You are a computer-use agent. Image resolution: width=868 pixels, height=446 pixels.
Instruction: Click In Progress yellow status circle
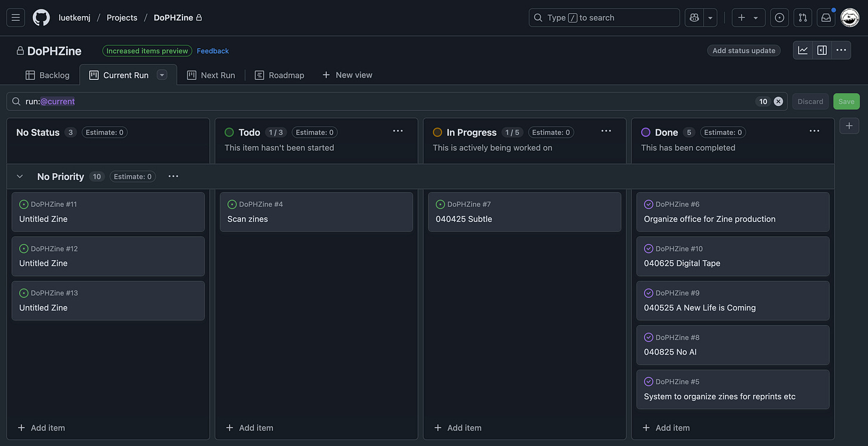point(438,132)
